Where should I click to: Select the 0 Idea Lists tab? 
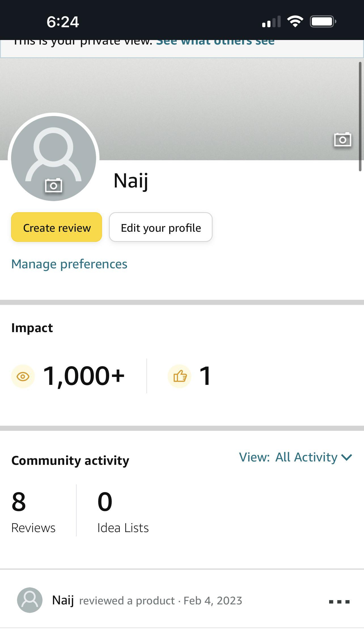click(123, 511)
